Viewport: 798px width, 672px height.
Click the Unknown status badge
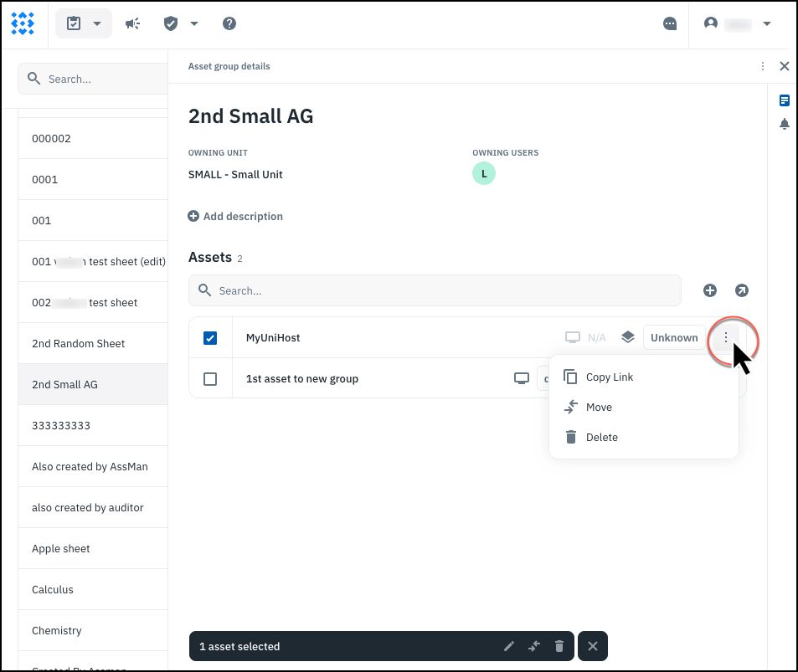click(674, 338)
